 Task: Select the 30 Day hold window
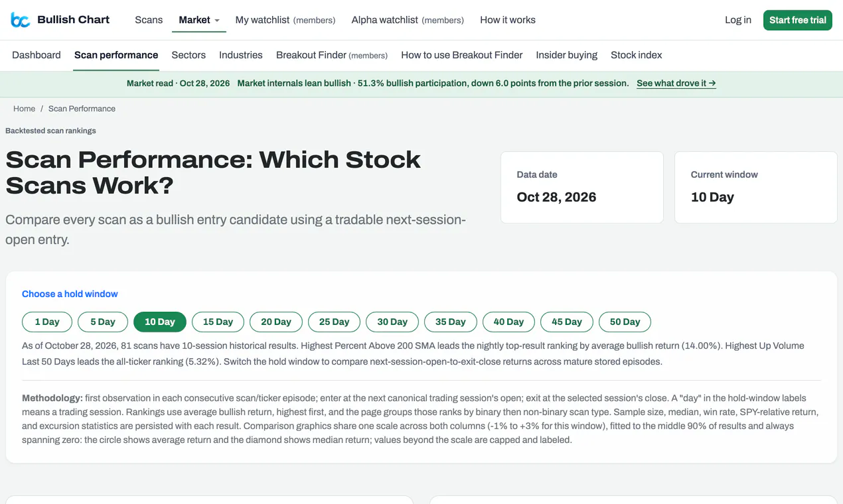392,322
